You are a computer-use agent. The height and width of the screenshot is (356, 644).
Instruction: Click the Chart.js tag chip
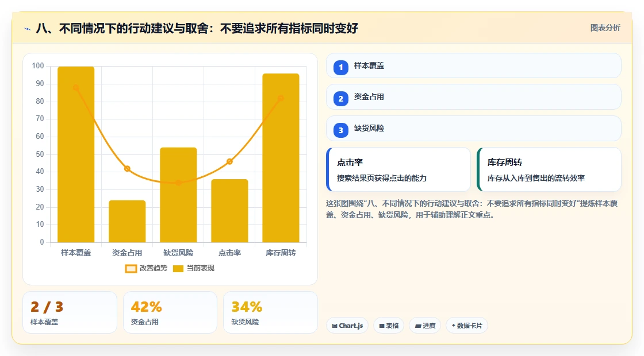pos(347,326)
